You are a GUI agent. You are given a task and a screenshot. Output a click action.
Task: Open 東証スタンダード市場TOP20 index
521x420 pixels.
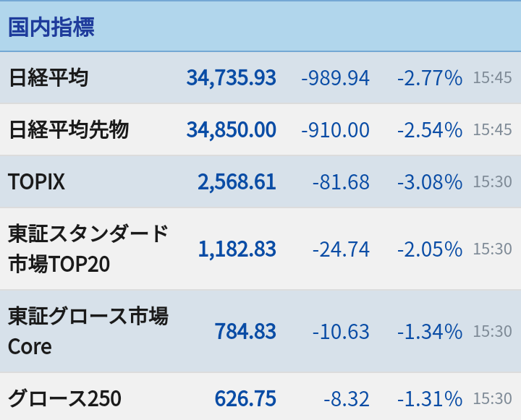pyautogui.click(x=88, y=249)
